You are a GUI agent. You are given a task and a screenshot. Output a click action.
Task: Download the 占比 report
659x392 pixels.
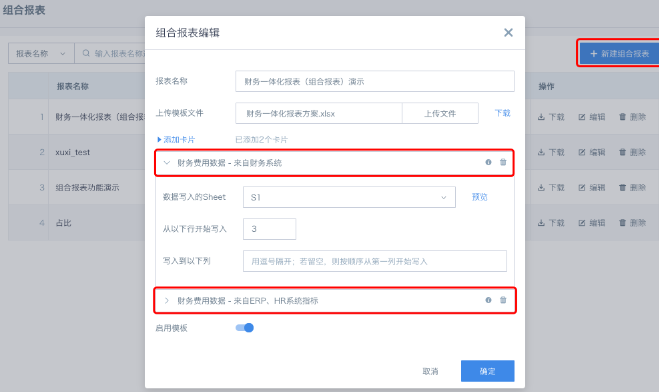pos(551,223)
